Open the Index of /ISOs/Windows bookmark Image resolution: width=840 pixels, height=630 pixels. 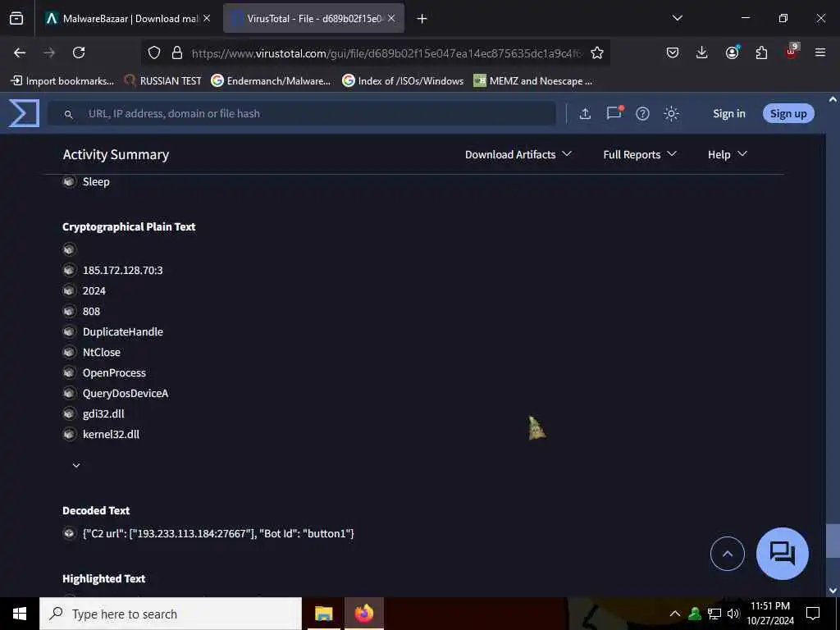[403, 81]
